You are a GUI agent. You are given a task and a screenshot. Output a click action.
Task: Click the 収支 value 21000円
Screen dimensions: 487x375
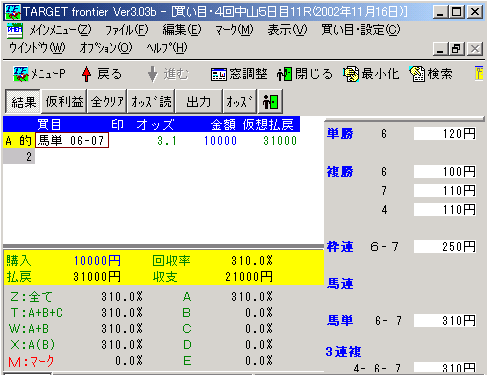click(x=249, y=277)
